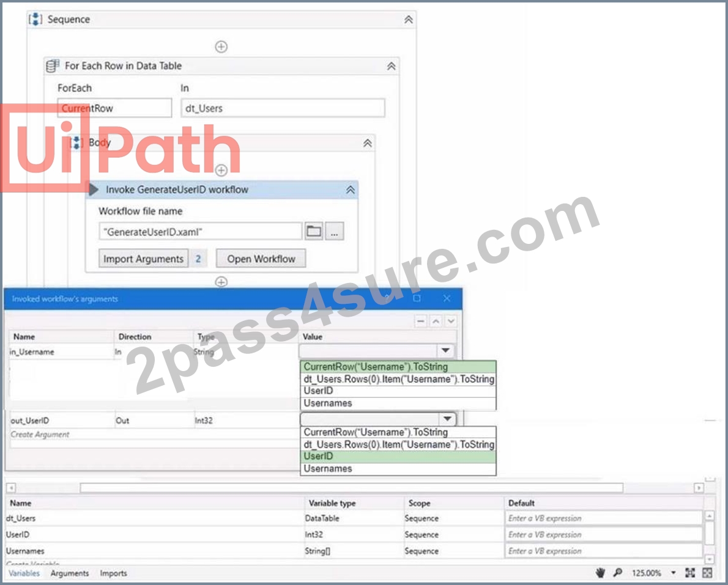The width and height of the screenshot is (728, 585).
Task: Click the dt_Users input field in For Each Row
Action: click(x=283, y=108)
